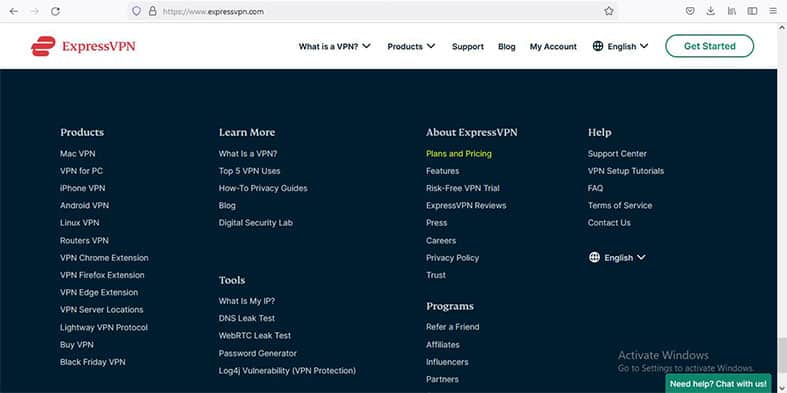This screenshot has width=787, height=393.
Task: Click the globe icon in header
Action: pyautogui.click(x=597, y=46)
